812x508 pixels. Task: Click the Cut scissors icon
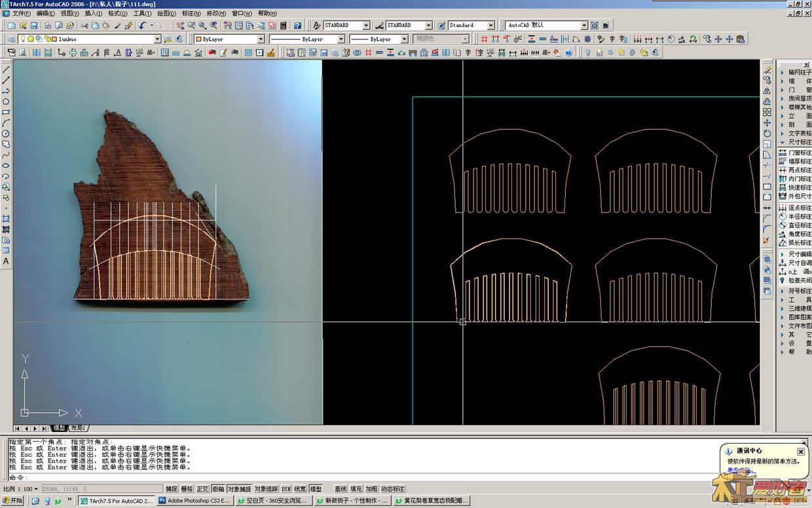click(84, 26)
